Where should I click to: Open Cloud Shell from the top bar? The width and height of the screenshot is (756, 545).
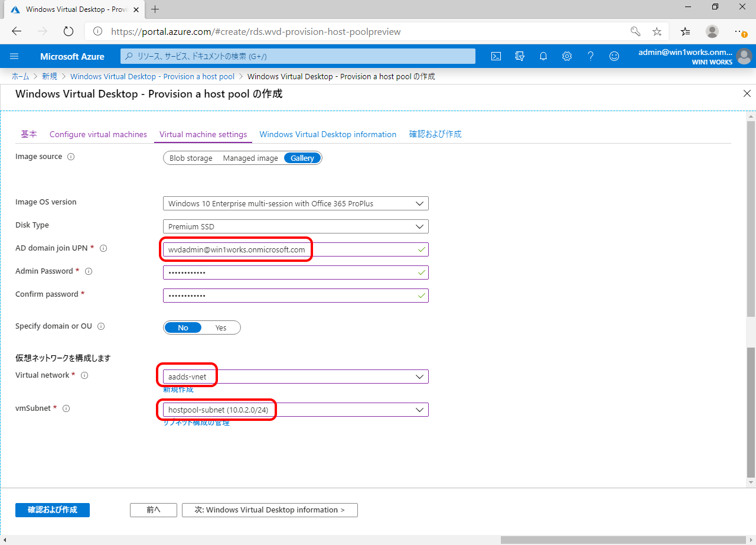(x=496, y=56)
